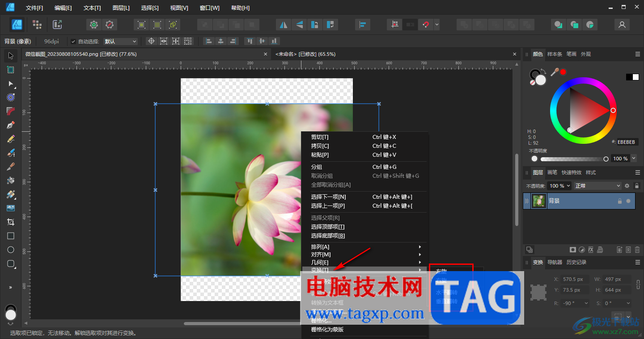Click the flip horizontal toolbar icon
The image size is (644, 339).
click(283, 25)
